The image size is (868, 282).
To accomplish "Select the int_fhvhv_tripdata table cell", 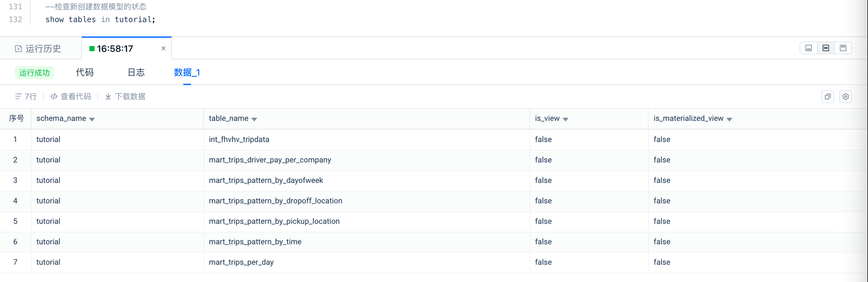I will pos(239,139).
